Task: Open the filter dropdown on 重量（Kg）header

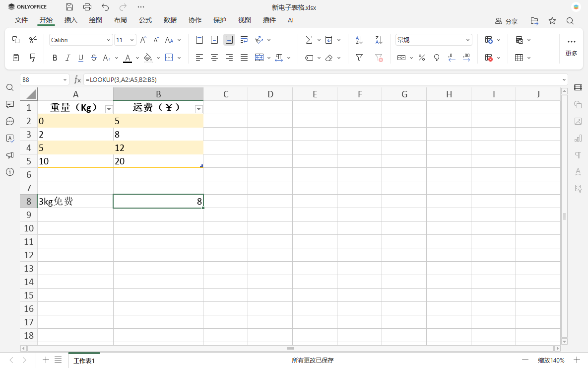Action: pos(109,108)
